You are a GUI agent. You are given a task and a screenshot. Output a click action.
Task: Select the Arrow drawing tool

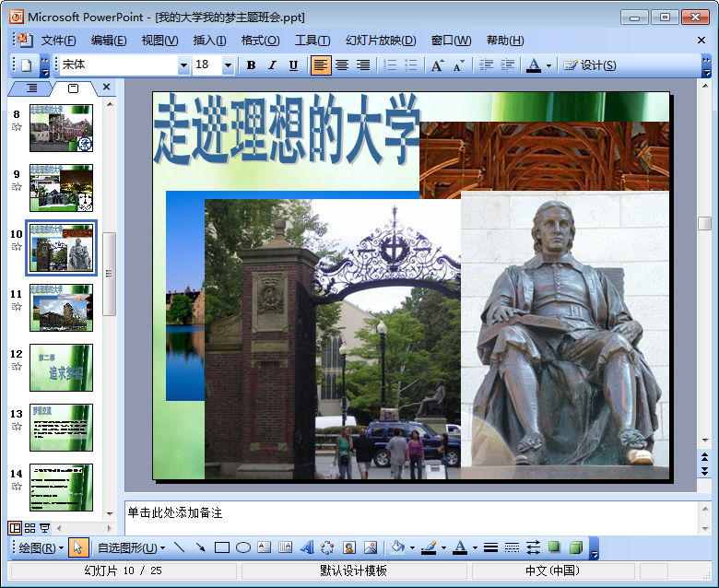pos(200,547)
